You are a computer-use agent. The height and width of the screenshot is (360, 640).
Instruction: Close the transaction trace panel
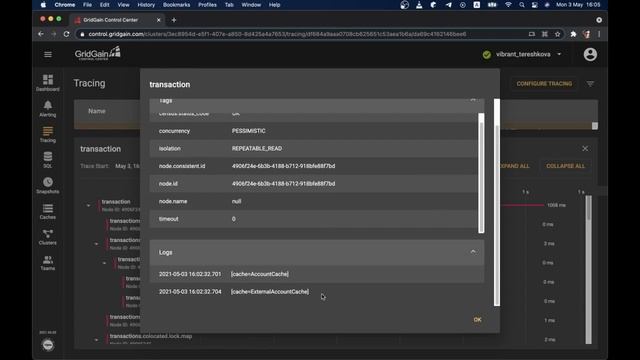click(585, 149)
